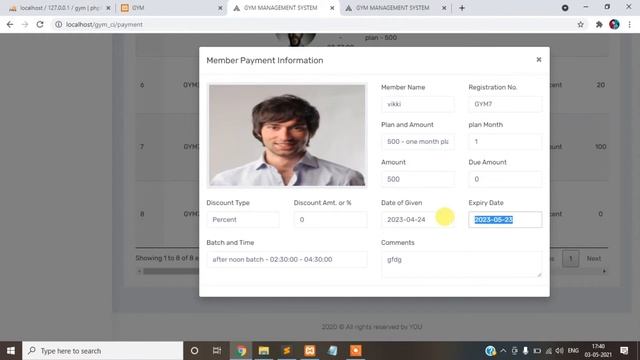Click the plan Month field
640x360 pixels.
(x=505, y=142)
